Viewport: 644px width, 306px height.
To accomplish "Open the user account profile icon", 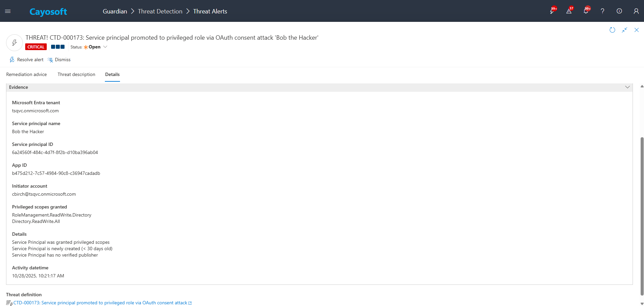I will pyautogui.click(x=636, y=11).
